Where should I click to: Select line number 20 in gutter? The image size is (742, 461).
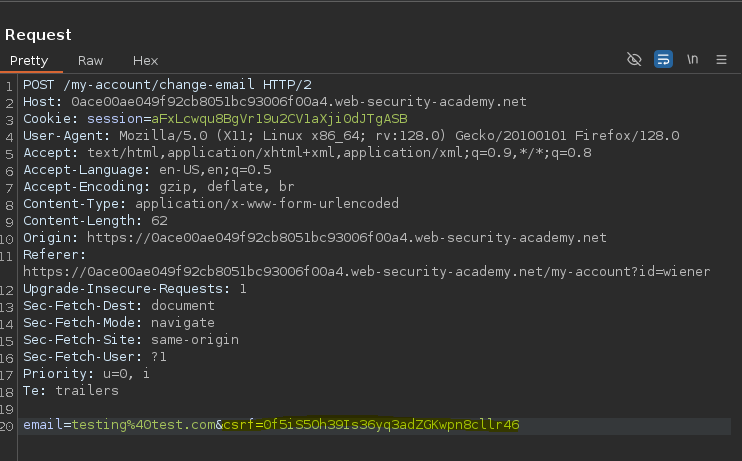(7, 426)
